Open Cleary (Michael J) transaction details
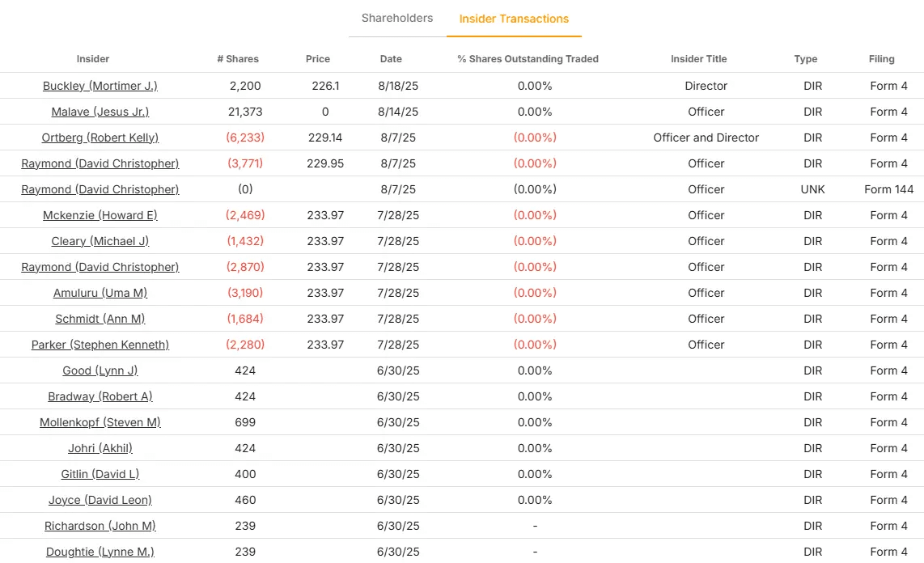924x563 pixels. (x=100, y=241)
